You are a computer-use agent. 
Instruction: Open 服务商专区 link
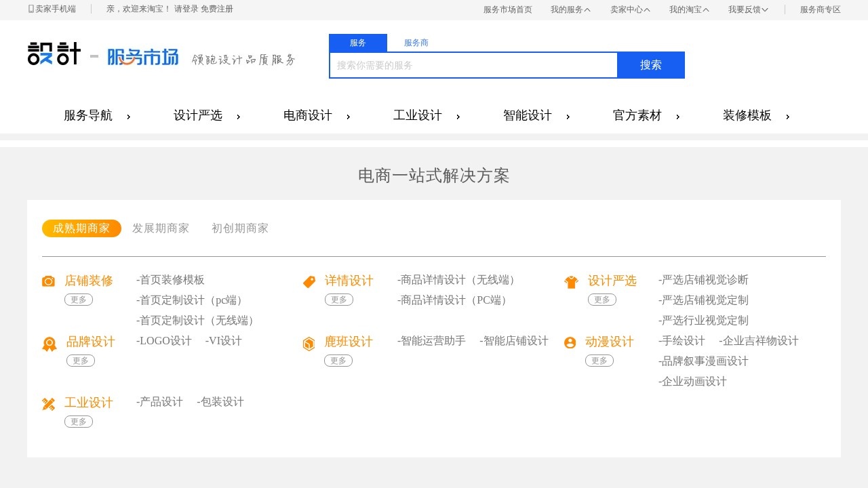click(821, 9)
